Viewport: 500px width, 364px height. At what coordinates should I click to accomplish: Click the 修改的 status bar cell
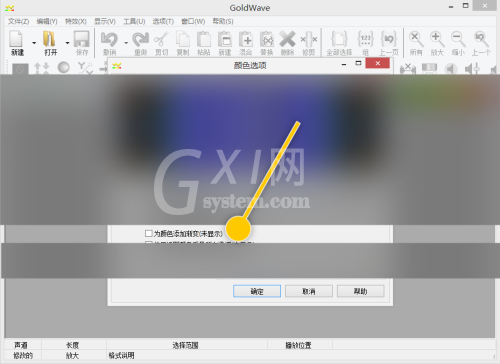click(x=23, y=356)
